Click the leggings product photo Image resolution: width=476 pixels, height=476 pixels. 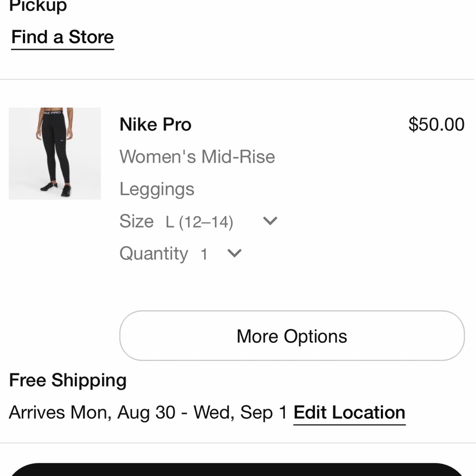coord(55,153)
